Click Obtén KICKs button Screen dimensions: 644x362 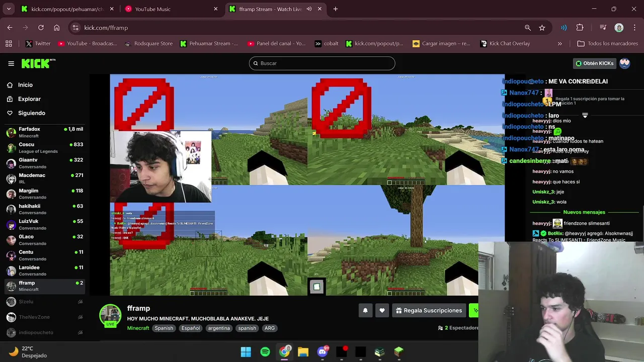[595, 63]
